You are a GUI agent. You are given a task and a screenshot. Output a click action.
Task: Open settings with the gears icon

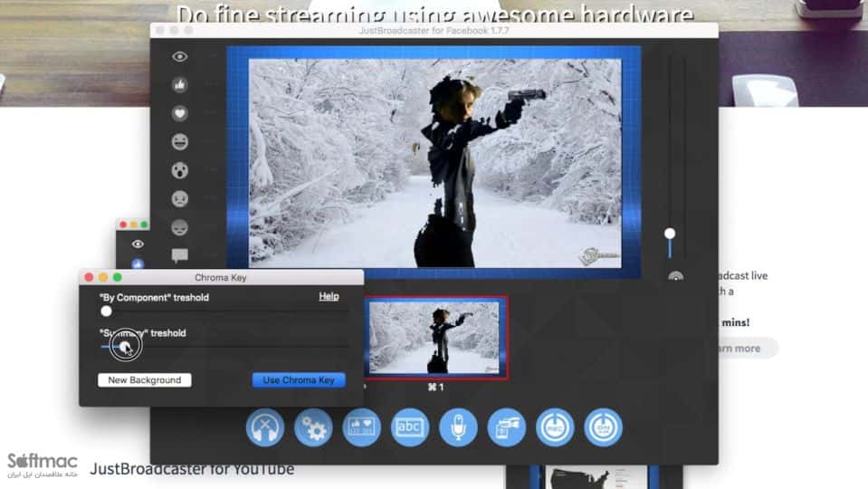(313, 427)
